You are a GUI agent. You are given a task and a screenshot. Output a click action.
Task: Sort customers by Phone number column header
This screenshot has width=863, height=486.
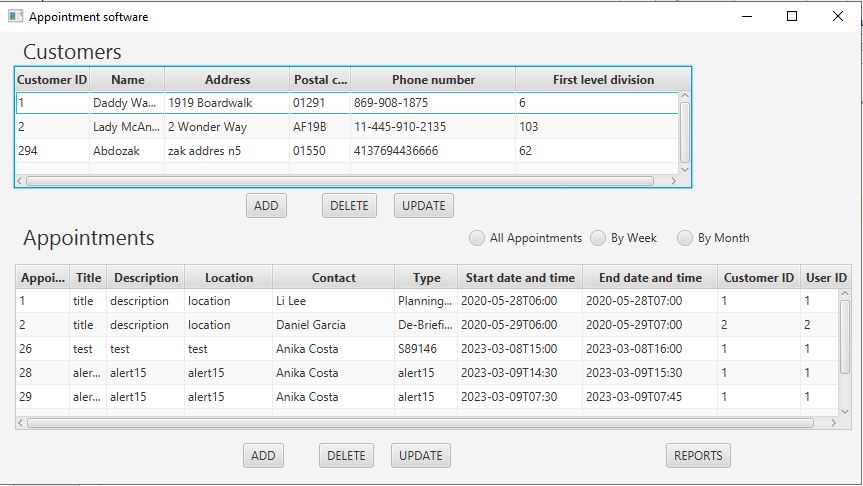433,80
